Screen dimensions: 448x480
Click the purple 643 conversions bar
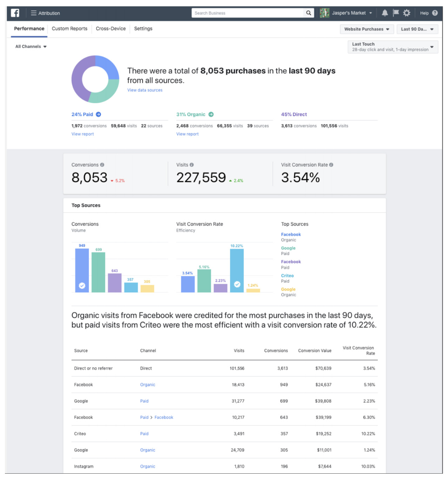click(x=114, y=283)
